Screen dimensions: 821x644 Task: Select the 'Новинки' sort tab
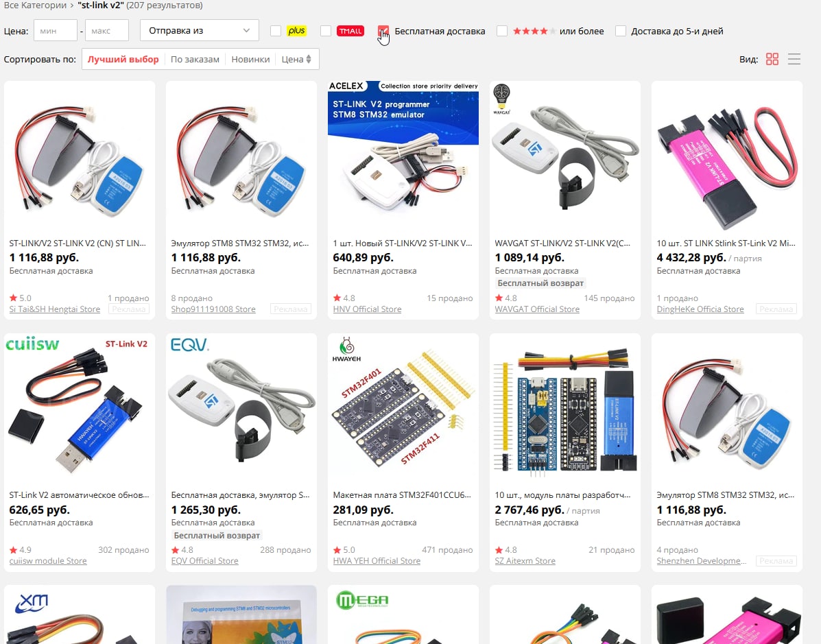click(x=250, y=59)
